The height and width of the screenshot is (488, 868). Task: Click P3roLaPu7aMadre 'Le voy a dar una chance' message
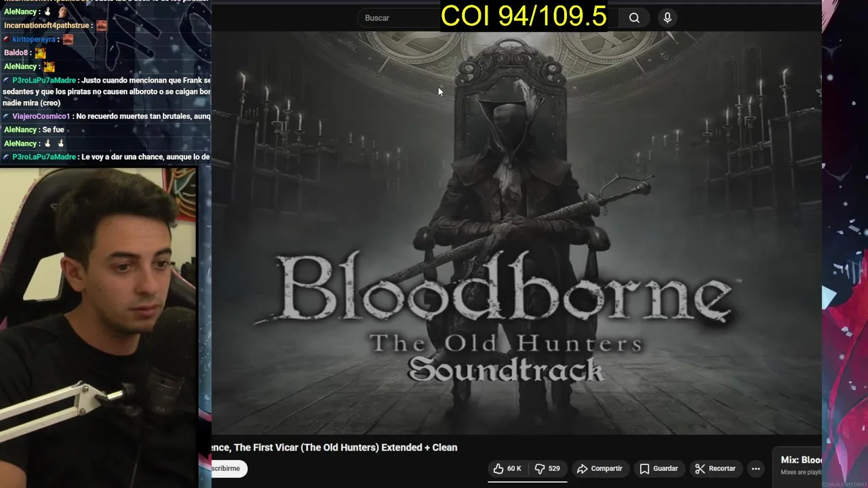(107, 157)
